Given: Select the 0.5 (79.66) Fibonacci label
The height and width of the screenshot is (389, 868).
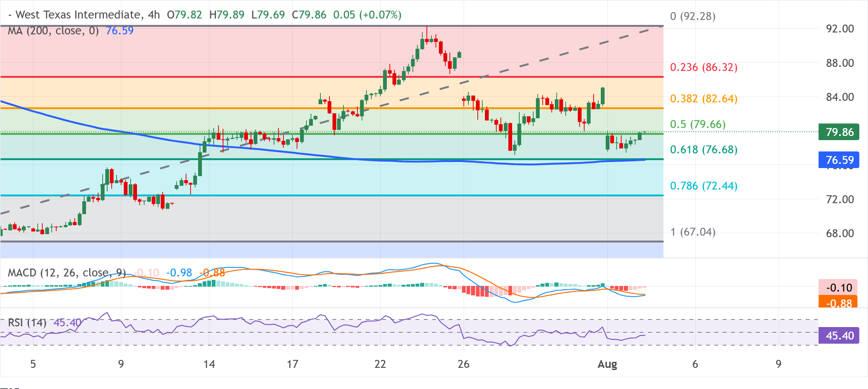Looking at the screenshot, I should pyautogui.click(x=698, y=124).
